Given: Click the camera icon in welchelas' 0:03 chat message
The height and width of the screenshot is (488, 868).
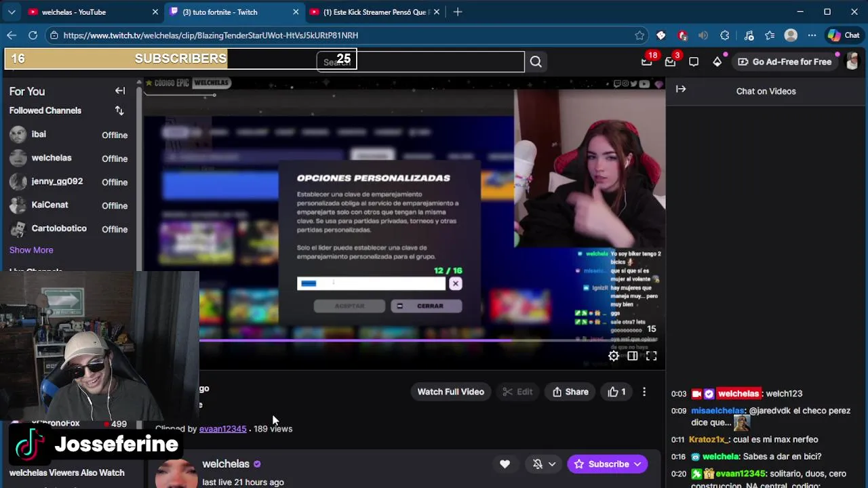Looking at the screenshot, I should pos(696,394).
